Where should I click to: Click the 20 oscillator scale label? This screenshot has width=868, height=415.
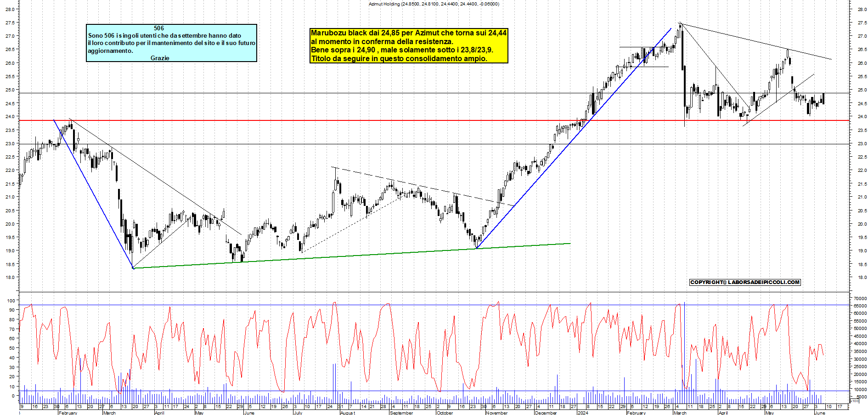pos(11,376)
